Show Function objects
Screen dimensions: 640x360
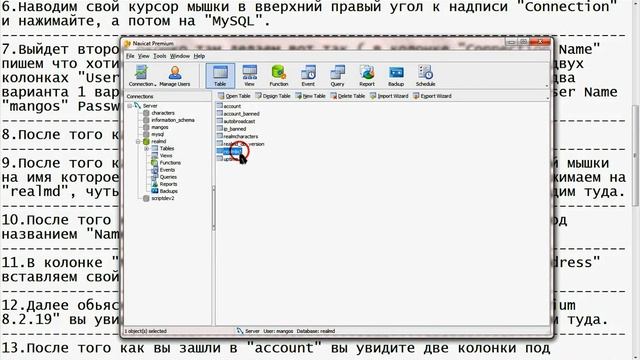tap(279, 76)
